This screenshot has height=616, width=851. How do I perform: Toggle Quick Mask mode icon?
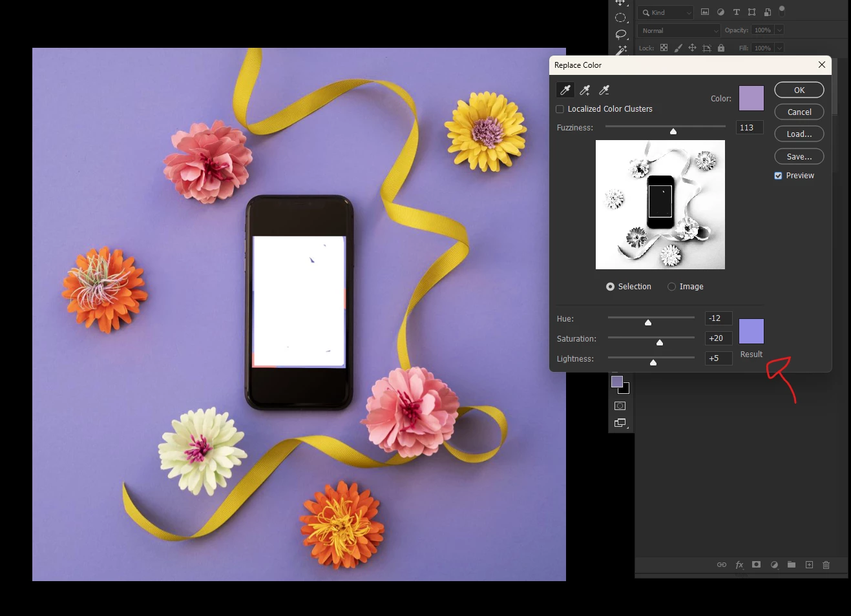click(x=620, y=406)
